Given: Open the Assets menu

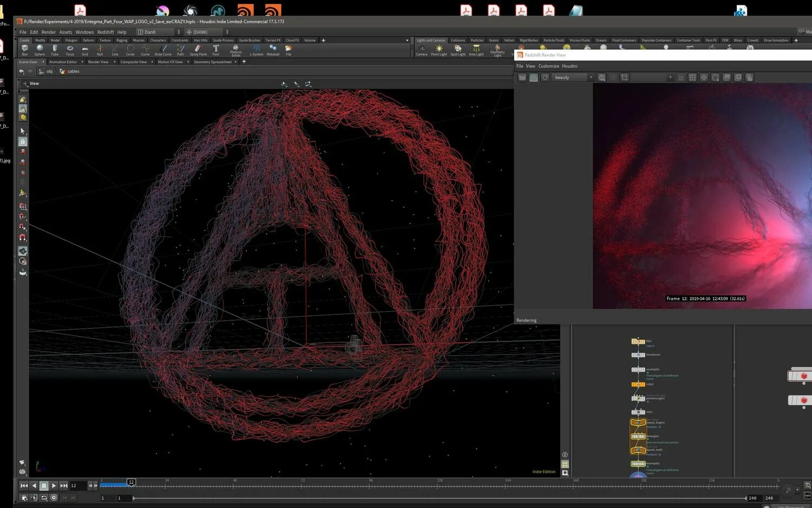Looking at the screenshot, I should 66,32.
